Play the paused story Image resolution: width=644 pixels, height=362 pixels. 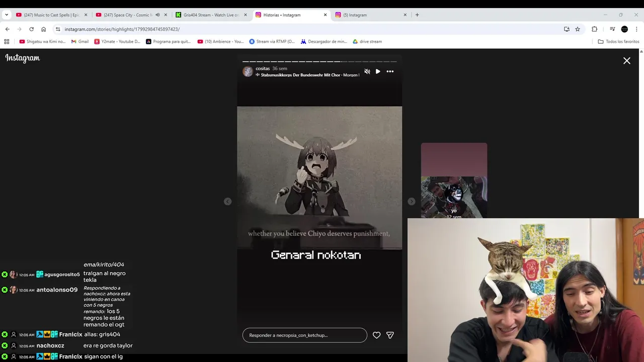point(378,71)
